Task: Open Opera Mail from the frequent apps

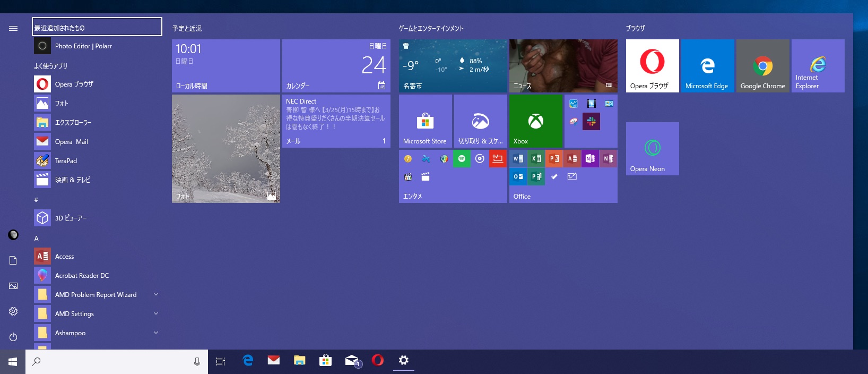Action: click(x=98, y=142)
